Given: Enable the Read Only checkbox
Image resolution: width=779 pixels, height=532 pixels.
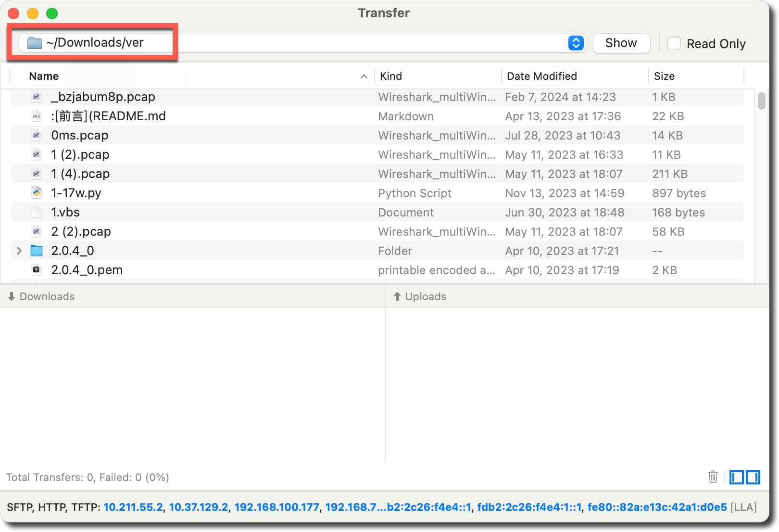Looking at the screenshot, I should (674, 43).
